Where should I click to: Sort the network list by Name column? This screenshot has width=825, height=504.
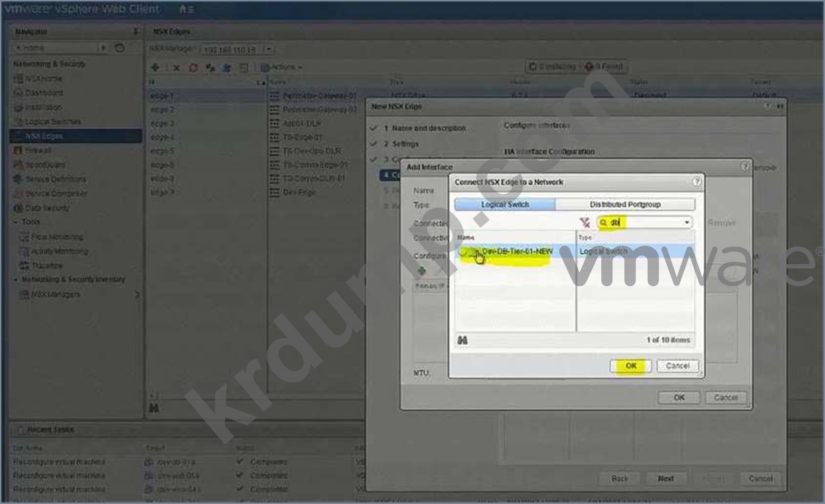515,237
